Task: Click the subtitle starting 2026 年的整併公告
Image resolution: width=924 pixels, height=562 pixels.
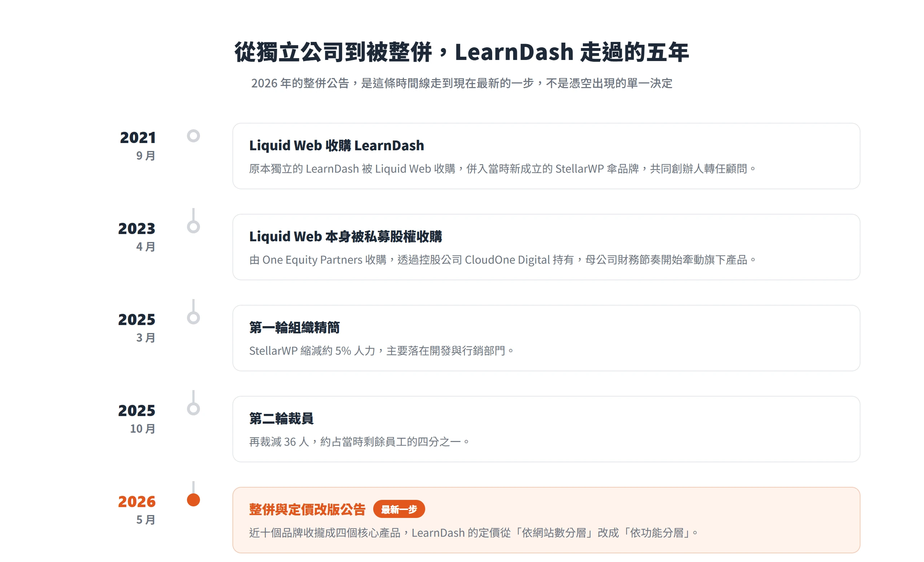Action: [x=462, y=83]
